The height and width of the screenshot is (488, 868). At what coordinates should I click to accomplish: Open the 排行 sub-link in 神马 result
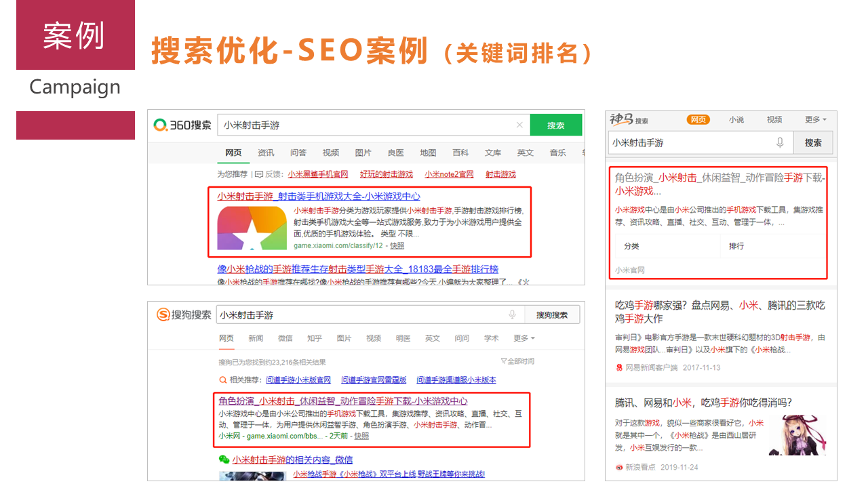pos(736,246)
